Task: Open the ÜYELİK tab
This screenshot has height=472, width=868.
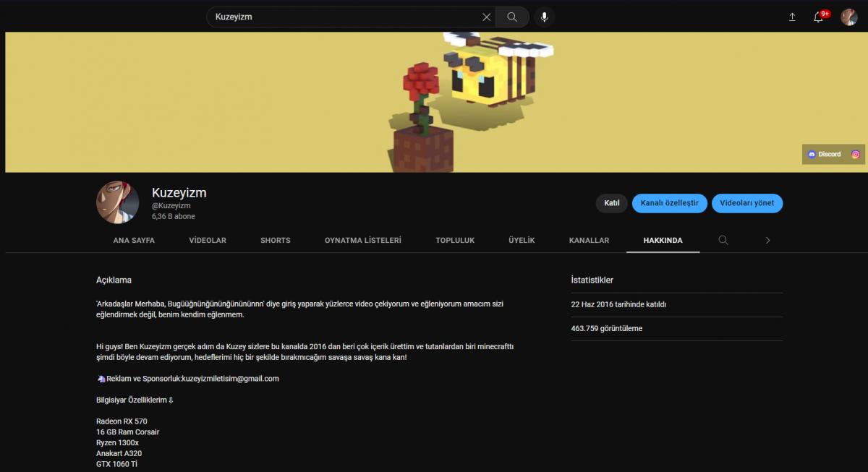Action: (522, 240)
